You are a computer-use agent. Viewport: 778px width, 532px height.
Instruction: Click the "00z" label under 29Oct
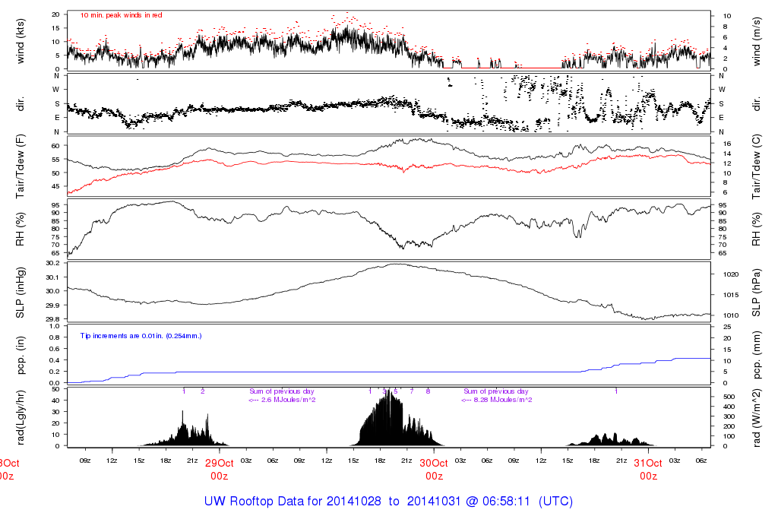[220, 477]
